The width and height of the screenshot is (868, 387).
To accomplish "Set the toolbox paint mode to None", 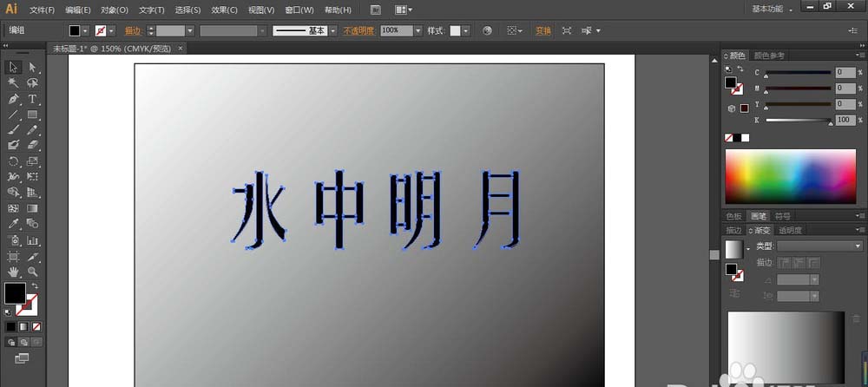I will pyautogui.click(x=35, y=327).
